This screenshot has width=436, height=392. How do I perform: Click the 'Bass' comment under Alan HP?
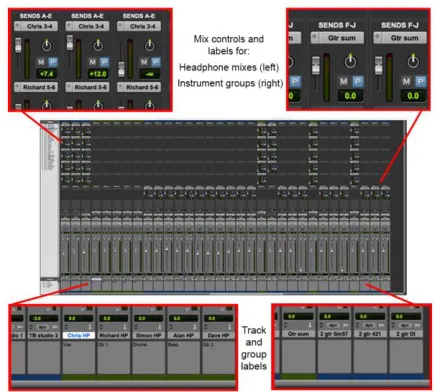(173, 345)
